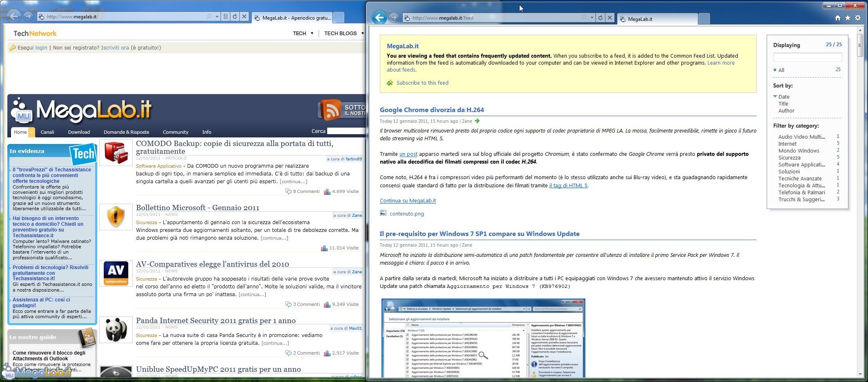Click the green arrow next to Zane
This screenshot has height=382, width=868.
(x=477, y=121)
